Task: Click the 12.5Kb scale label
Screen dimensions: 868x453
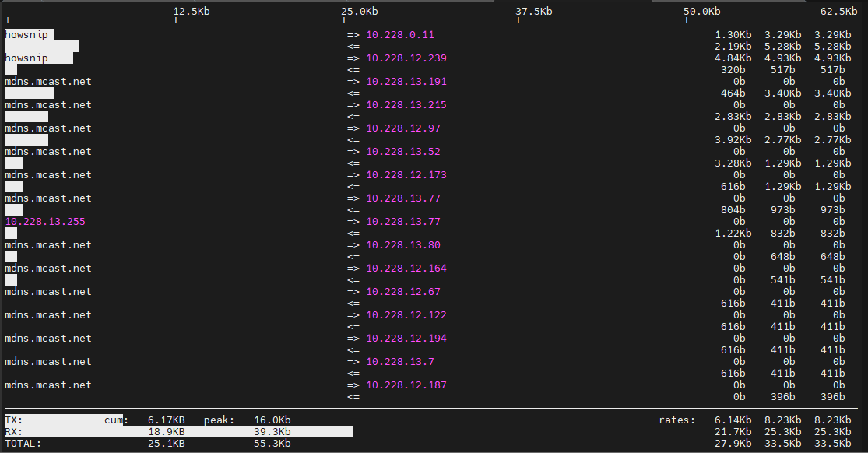Action: pos(192,11)
